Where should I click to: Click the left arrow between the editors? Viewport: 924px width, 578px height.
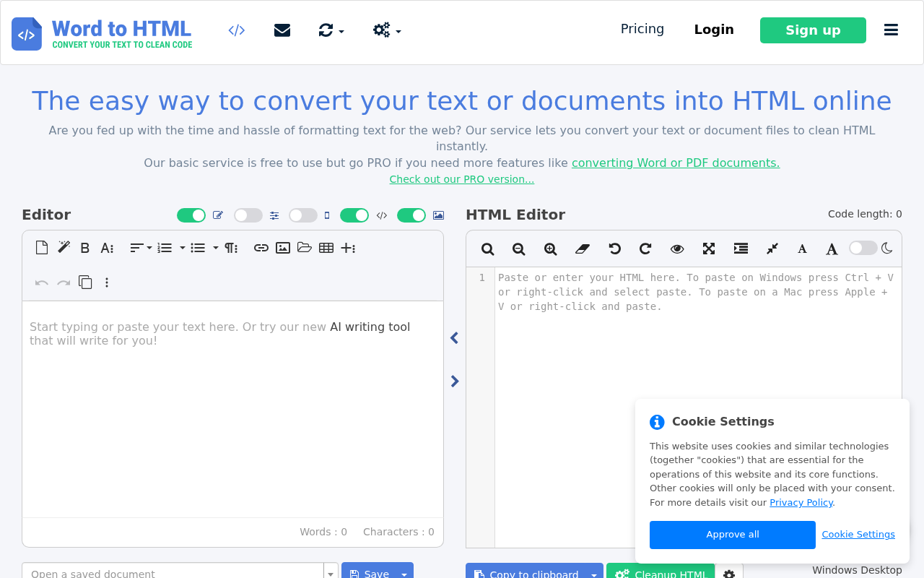click(x=454, y=338)
